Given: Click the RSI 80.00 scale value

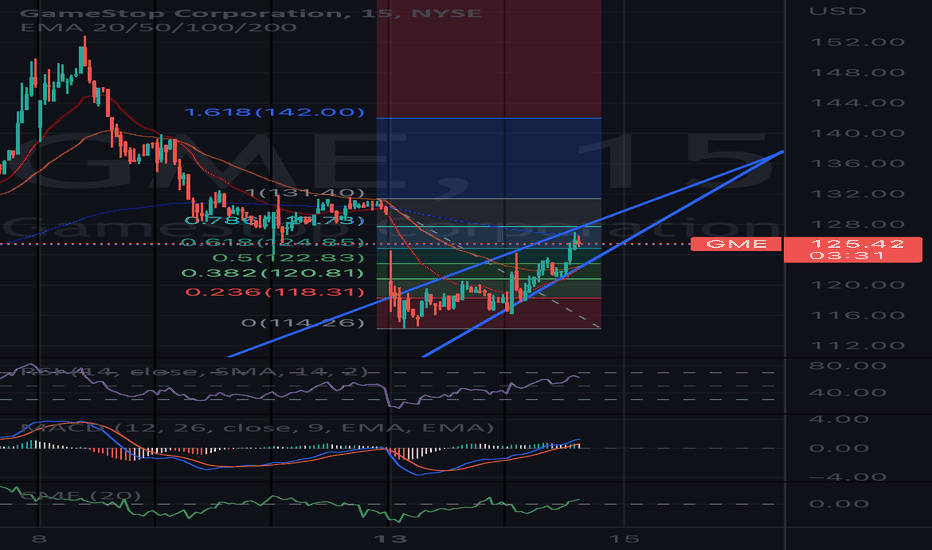Looking at the screenshot, I should (847, 366).
